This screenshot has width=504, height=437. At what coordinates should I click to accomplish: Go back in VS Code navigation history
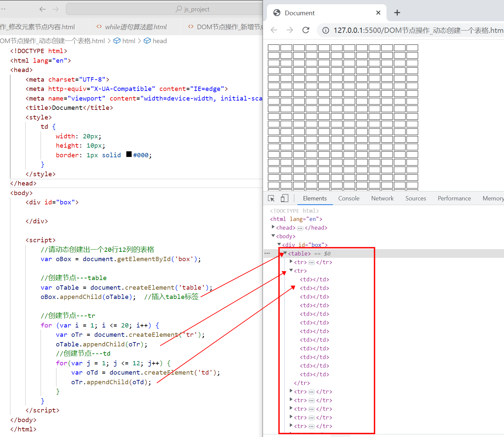(x=42, y=9)
